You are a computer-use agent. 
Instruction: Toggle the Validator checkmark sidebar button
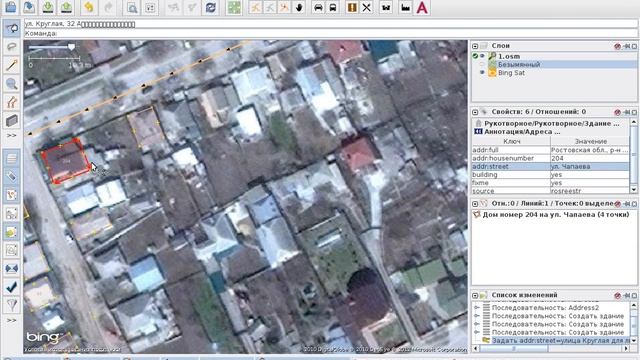click(12, 287)
